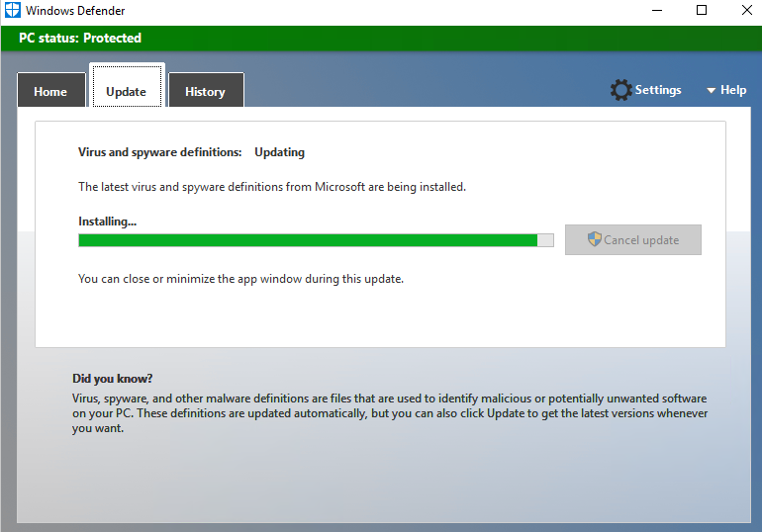Close the Windows Defender window
This screenshot has width=762, height=532.
(x=747, y=10)
